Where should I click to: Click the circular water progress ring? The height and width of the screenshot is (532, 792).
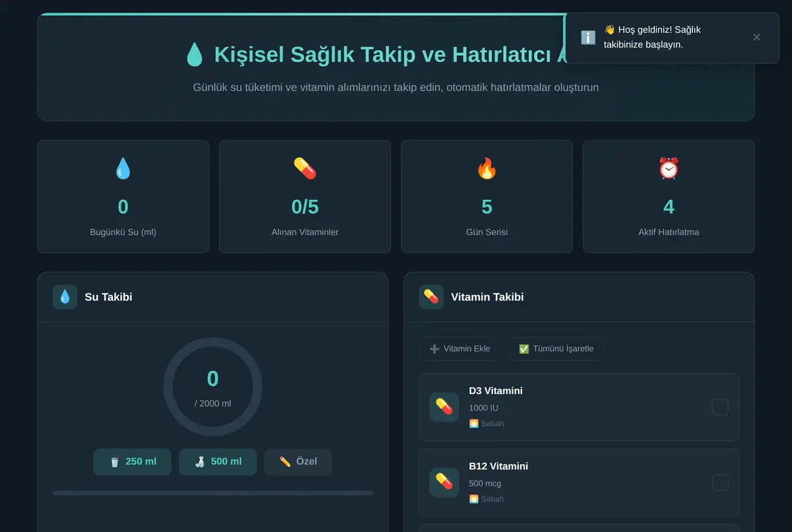pyautogui.click(x=213, y=387)
